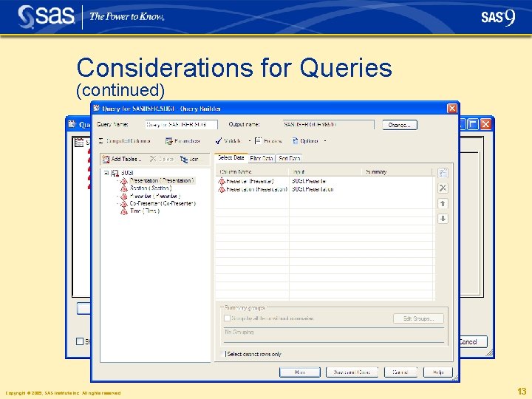Click the Preview toolbar icon
Viewport: 532px width, 399px height.
click(258, 140)
